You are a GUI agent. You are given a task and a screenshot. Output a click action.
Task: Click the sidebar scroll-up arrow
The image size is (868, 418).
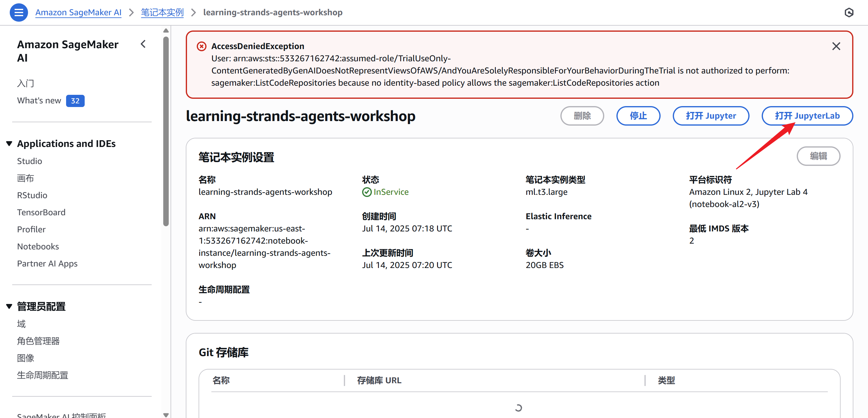point(166,31)
